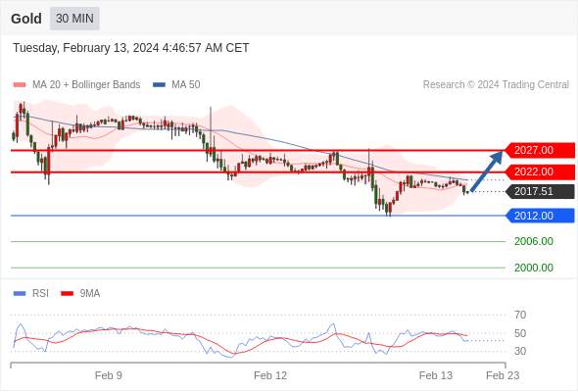The image size is (578, 392).
Task: Click the RSI 50 level label
Action: tap(520, 333)
